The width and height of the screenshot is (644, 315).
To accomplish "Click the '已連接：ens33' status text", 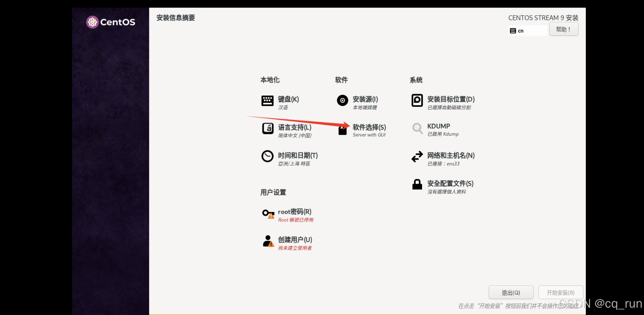I will [444, 164].
